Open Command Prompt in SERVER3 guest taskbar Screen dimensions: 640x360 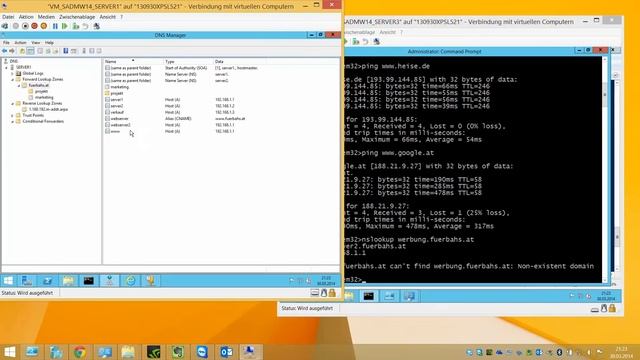[369, 296]
